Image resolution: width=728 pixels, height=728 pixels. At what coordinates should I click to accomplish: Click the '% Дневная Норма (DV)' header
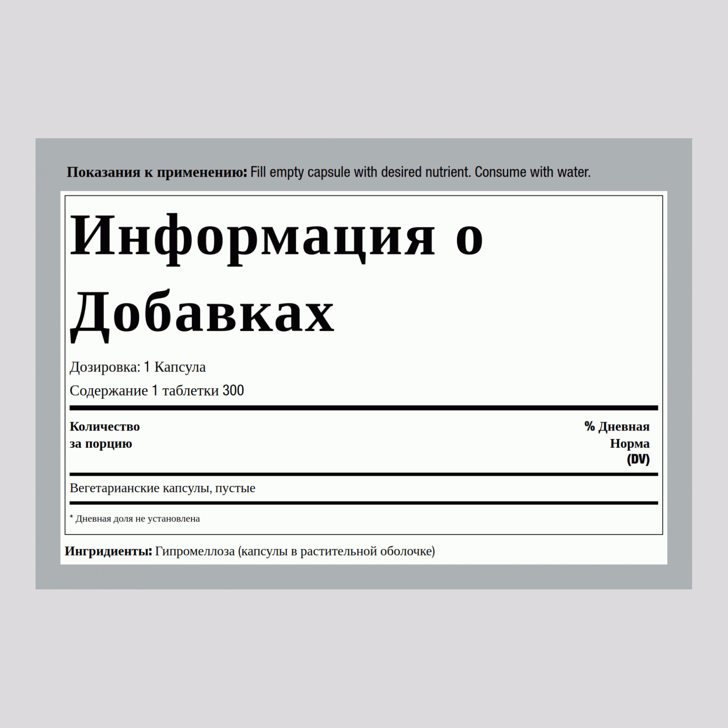tap(617, 443)
